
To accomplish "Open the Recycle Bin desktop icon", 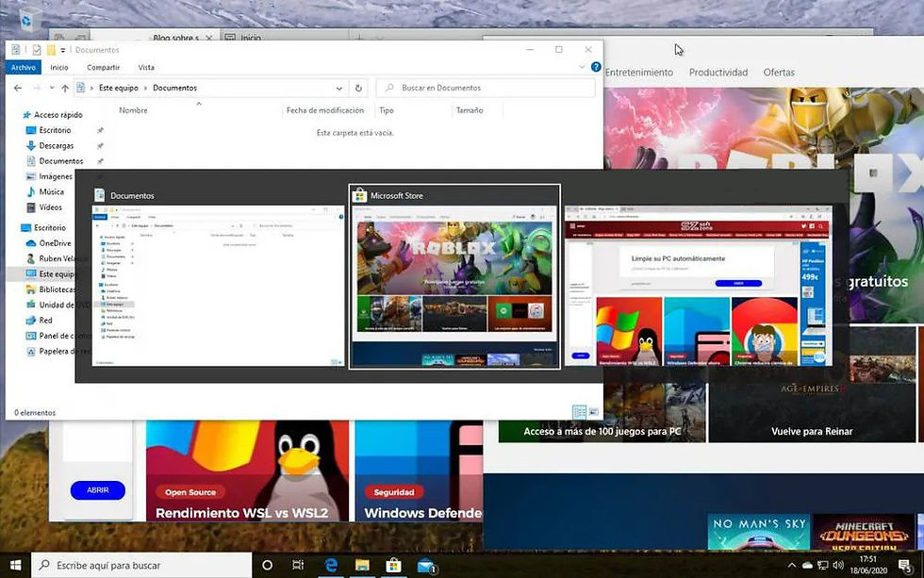I will click(x=26, y=21).
